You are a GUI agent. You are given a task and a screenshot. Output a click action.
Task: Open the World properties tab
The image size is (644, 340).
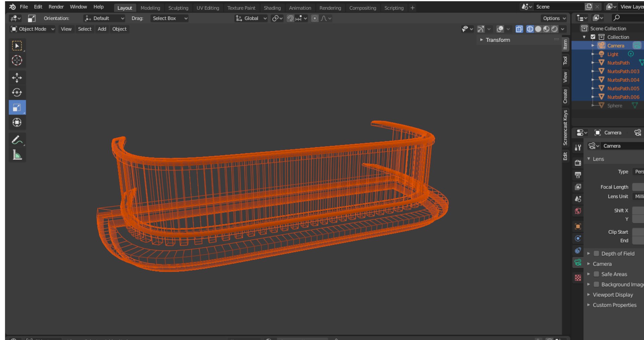[578, 211]
